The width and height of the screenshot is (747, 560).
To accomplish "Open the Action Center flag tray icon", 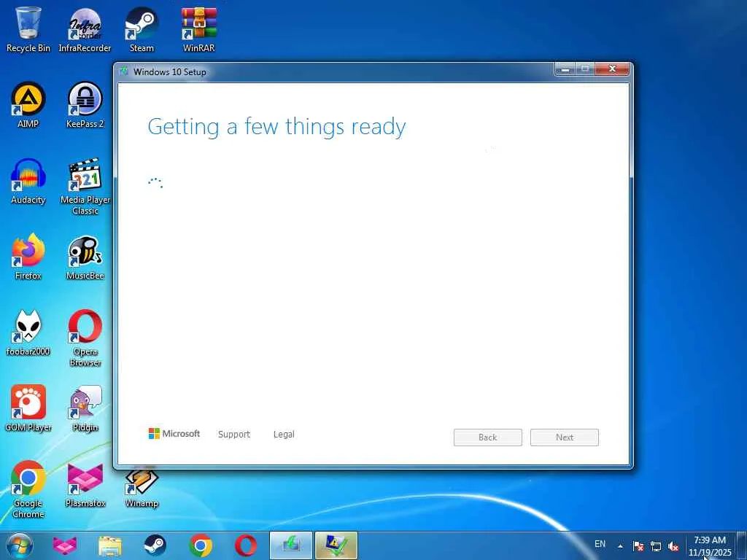I will (x=638, y=546).
